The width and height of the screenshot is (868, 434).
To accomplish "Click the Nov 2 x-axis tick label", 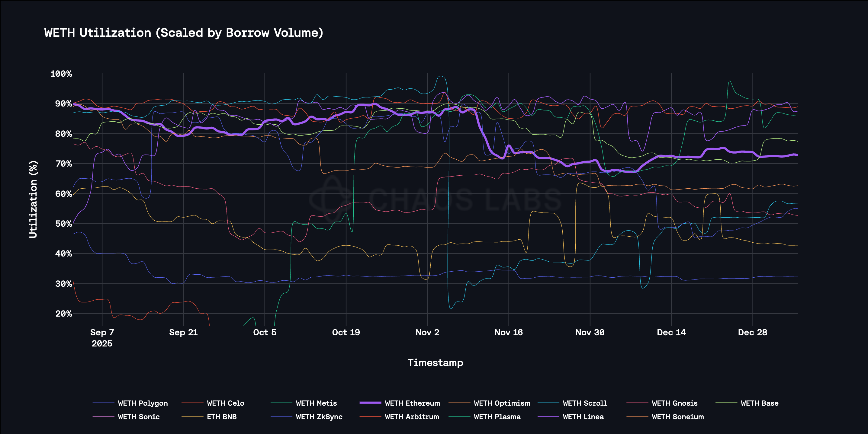I will tap(427, 332).
